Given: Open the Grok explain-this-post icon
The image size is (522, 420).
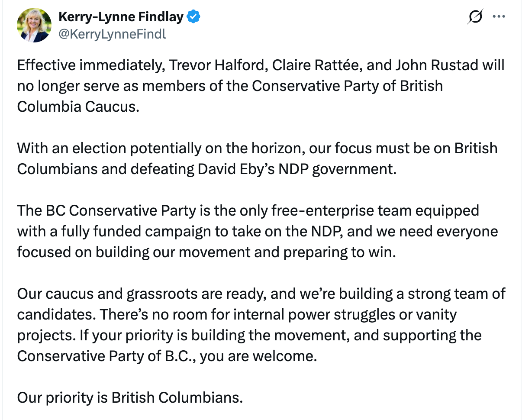Looking at the screenshot, I should click(x=476, y=17).
